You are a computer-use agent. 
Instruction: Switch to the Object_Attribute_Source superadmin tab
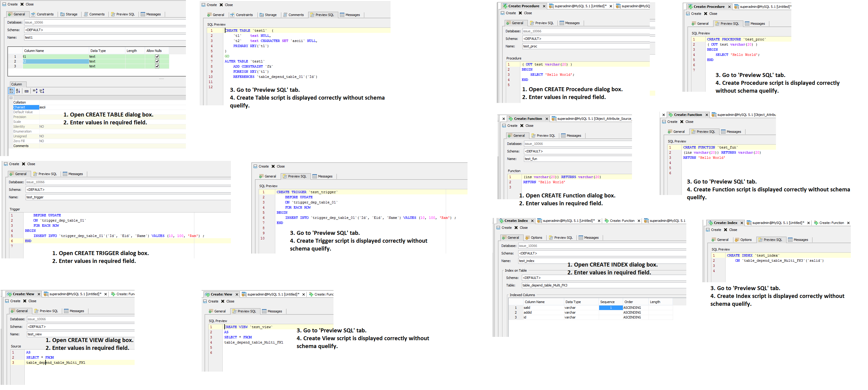(592, 119)
